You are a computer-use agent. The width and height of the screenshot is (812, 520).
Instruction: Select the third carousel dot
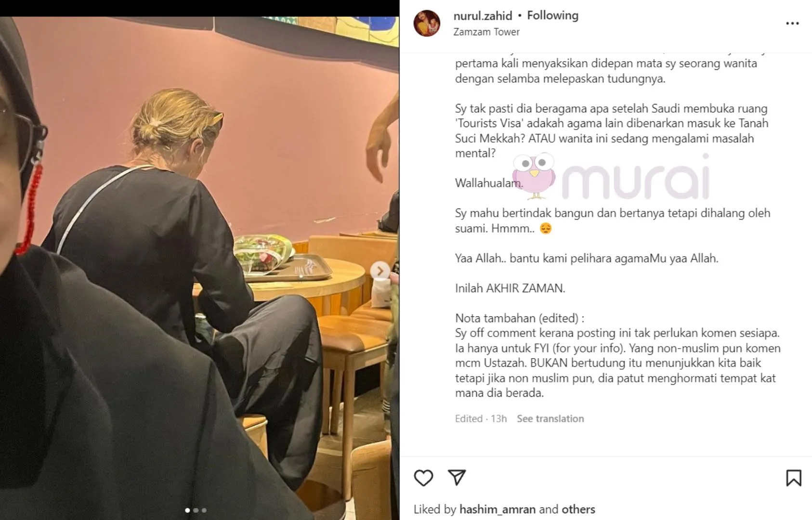(x=204, y=510)
